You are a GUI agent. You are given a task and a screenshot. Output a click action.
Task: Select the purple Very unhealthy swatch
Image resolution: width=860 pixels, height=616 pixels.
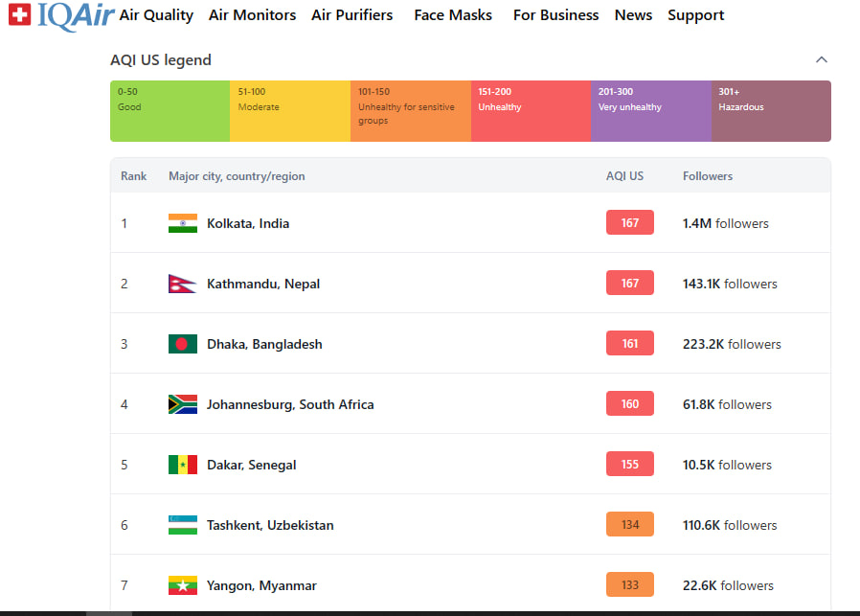tap(650, 111)
